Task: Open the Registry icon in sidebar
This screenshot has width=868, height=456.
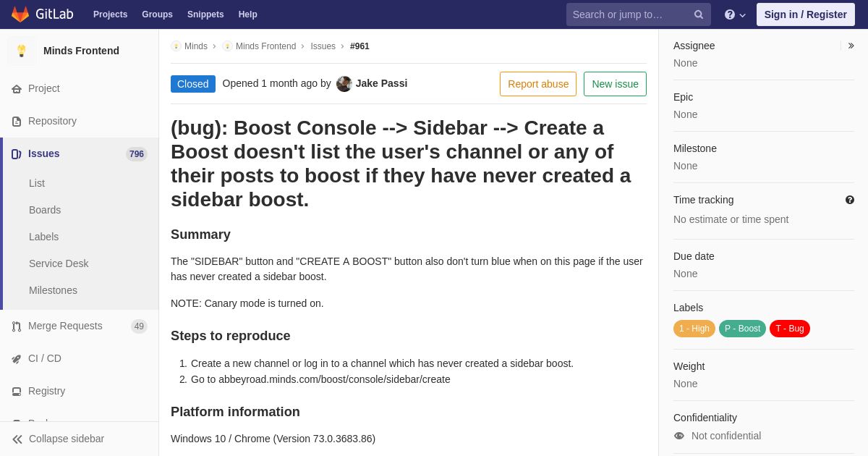Action: click(x=17, y=392)
